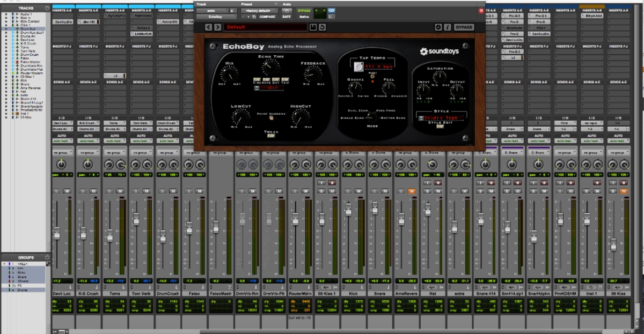
Task: Click the EchoBoy save preset floppy icon
Action: [x=313, y=27]
